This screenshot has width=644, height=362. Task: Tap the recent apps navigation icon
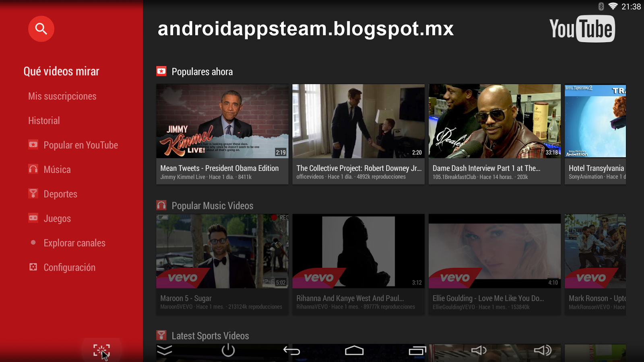(x=417, y=351)
